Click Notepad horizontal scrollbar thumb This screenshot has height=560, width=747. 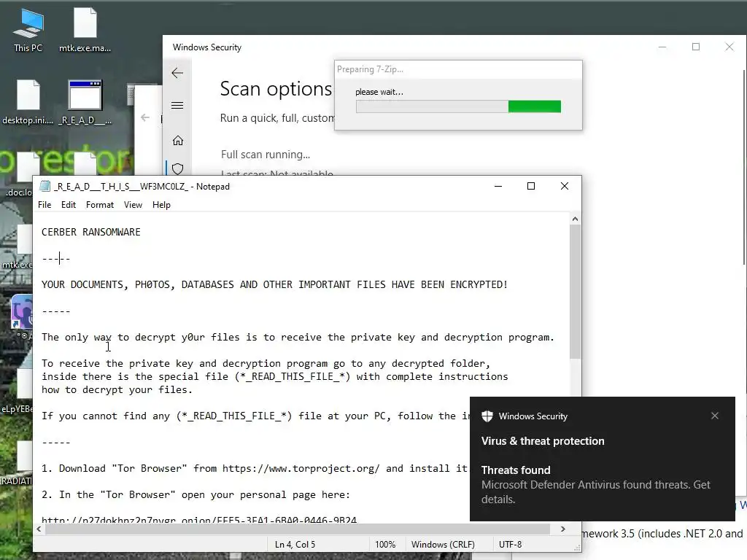(x=298, y=529)
